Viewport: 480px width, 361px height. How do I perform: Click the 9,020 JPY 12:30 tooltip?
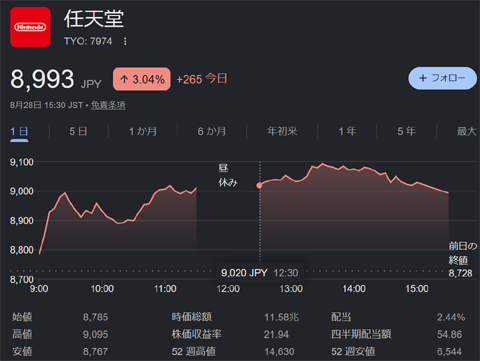(260, 273)
